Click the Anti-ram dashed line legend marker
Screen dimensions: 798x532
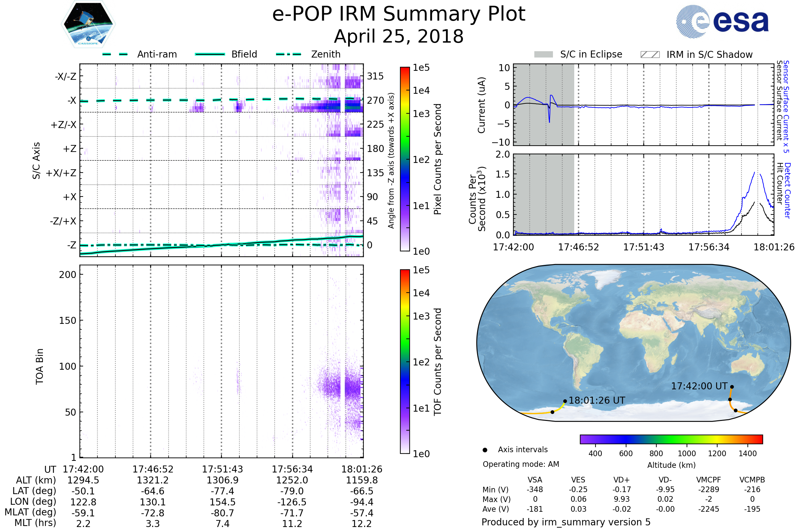pos(115,54)
